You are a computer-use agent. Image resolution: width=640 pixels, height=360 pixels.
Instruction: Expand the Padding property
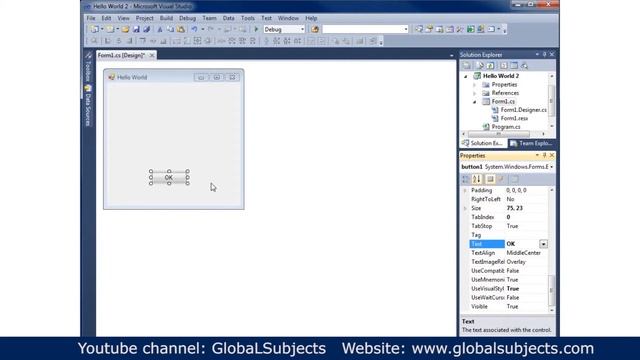pos(465,191)
